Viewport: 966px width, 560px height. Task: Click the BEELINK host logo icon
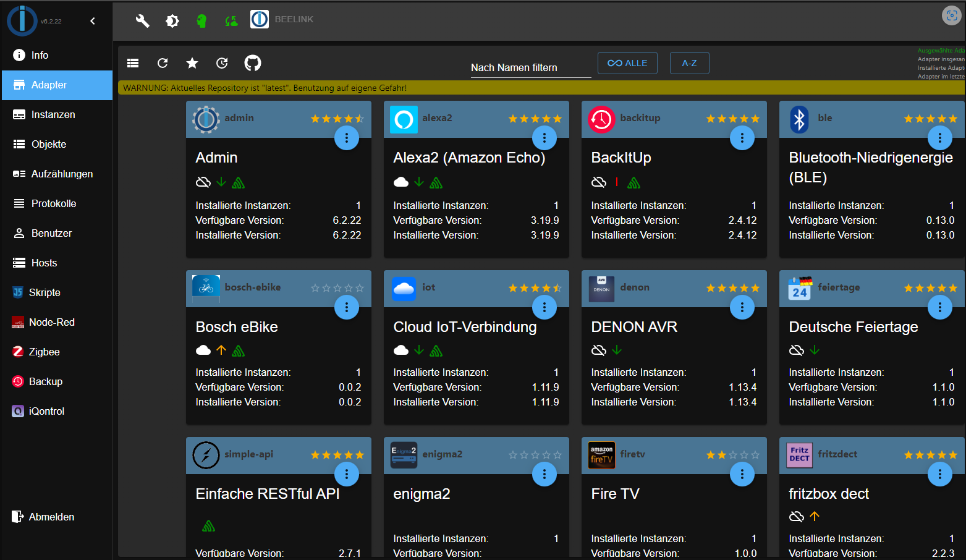[x=260, y=19]
